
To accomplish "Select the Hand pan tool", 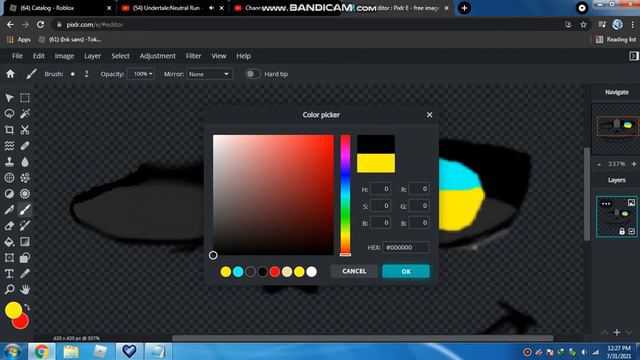I will click(x=25, y=289).
